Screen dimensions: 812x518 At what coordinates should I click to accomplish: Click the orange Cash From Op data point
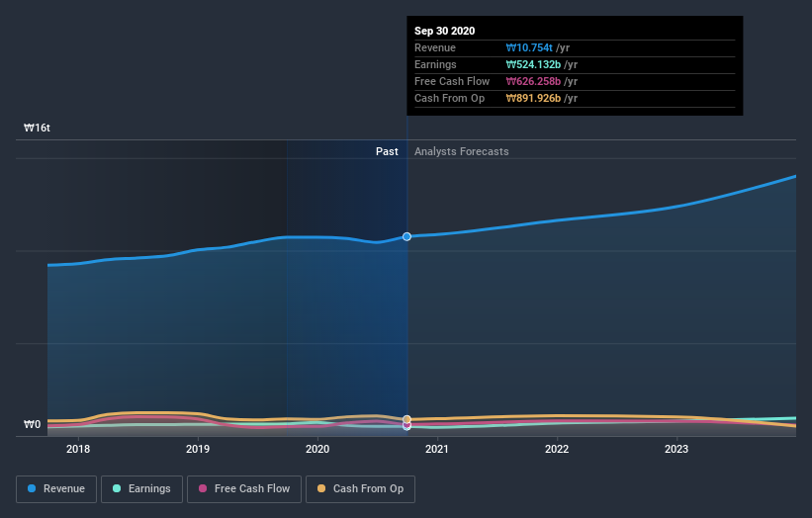click(x=407, y=419)
